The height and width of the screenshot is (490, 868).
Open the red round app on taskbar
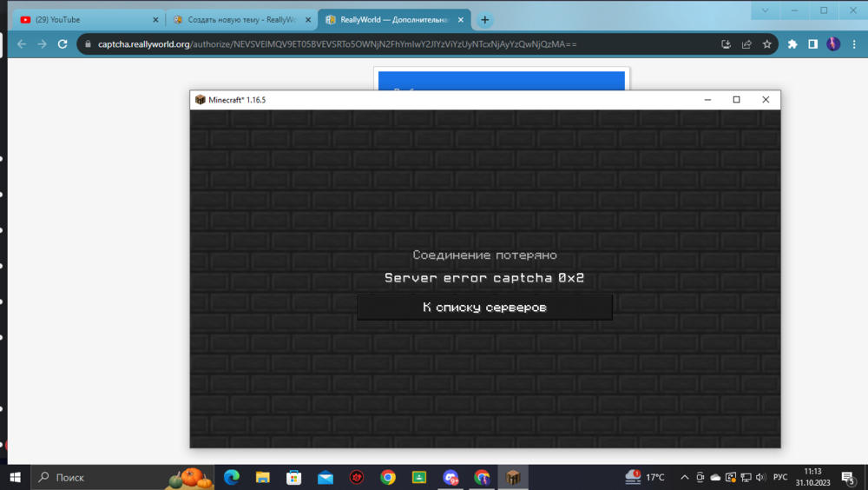[x=357, y=477]
